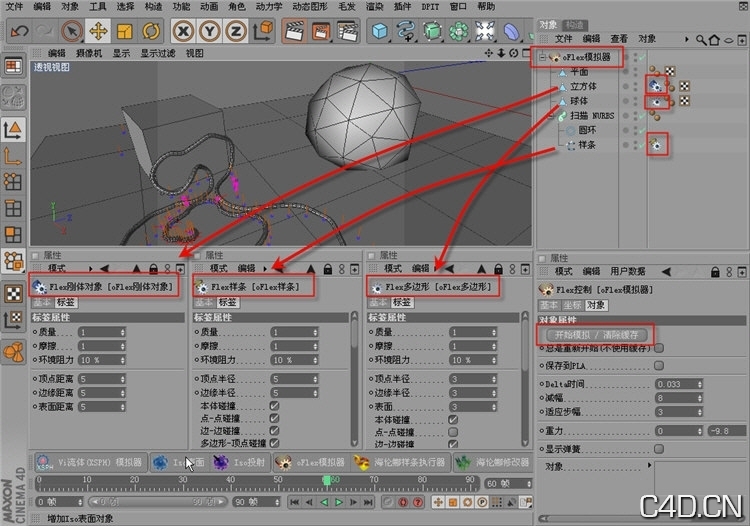Click the oFlex simulator plugin button

tap(312, 462)
